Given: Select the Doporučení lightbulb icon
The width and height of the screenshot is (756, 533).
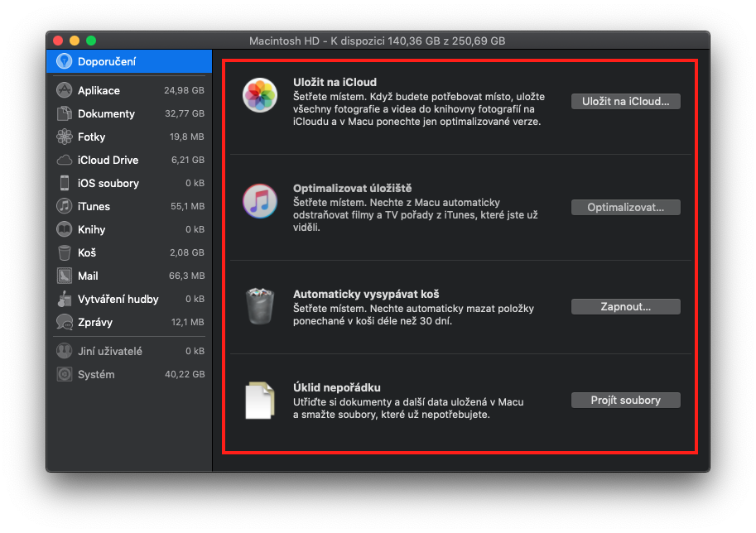Looking at the screenshot, I should tap(64, 61).
